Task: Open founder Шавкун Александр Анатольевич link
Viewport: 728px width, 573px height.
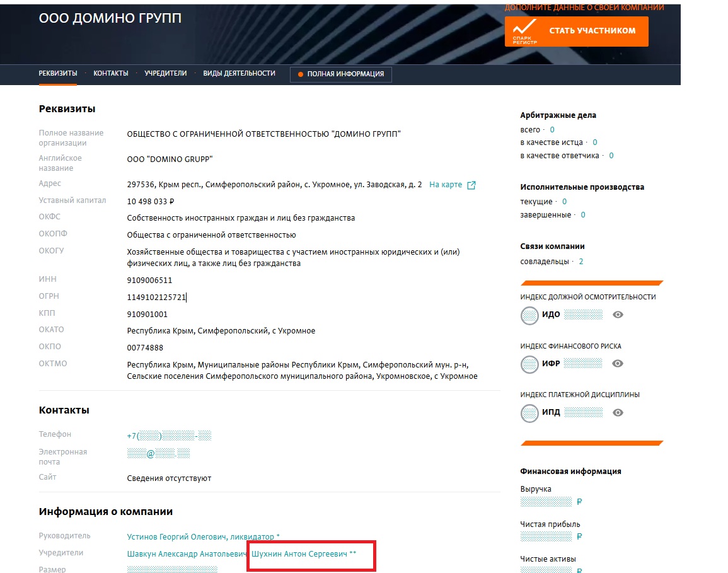Action: click(187, 553)
